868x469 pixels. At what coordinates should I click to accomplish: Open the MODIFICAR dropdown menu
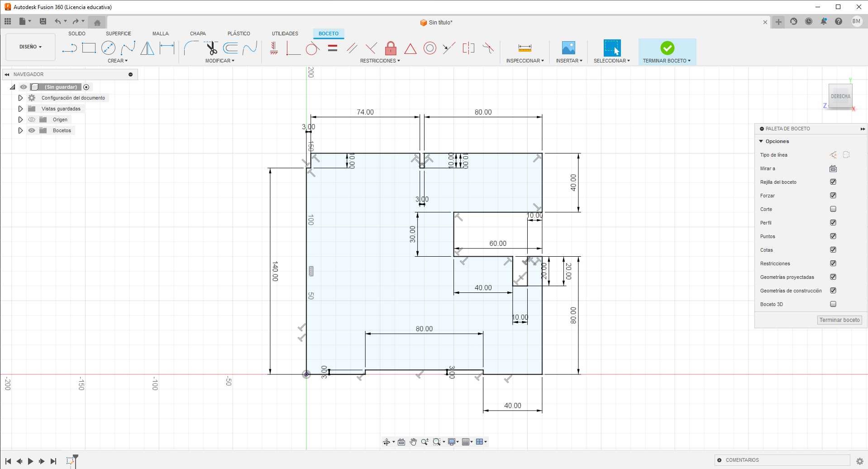coord(220,61)
